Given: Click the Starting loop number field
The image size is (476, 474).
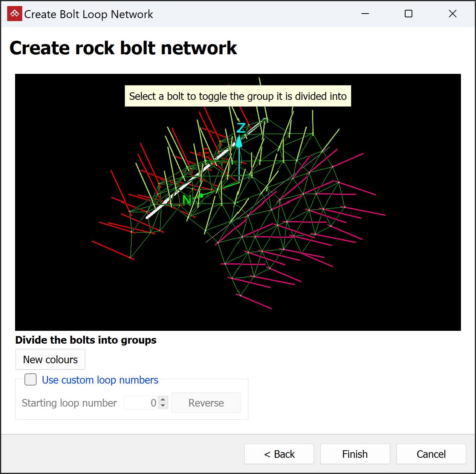Looking at the screenshot, I should pos(141,403).
